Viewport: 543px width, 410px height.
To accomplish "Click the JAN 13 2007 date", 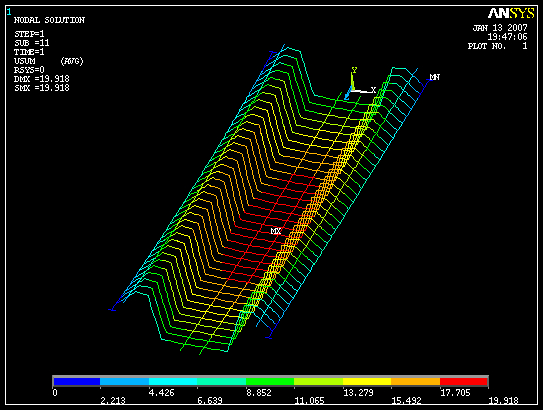I will click(x=500, y=28).
